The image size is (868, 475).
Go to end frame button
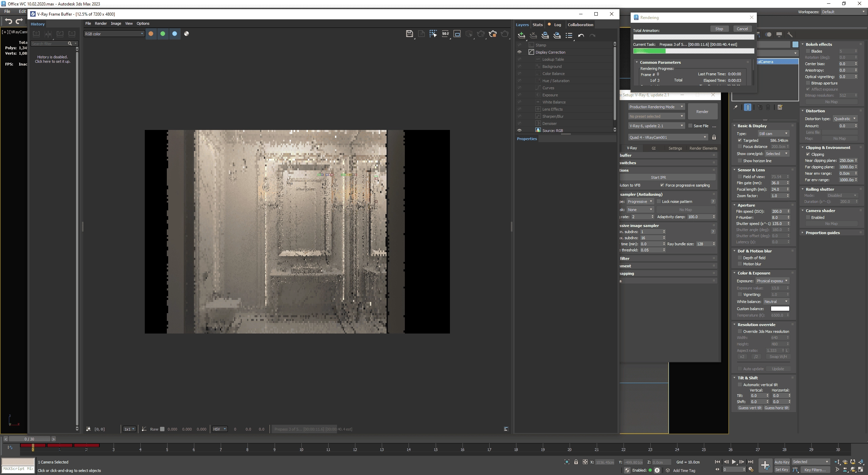click(751, 462)
